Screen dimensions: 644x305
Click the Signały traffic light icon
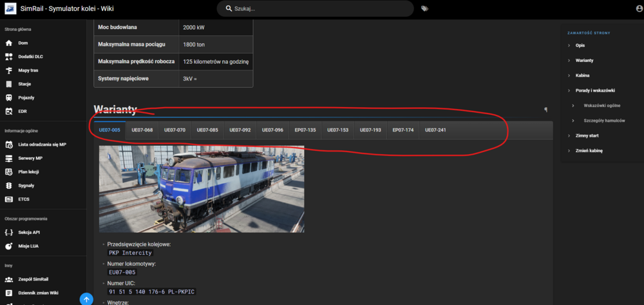pyautogui.click(x=9, y=185)
